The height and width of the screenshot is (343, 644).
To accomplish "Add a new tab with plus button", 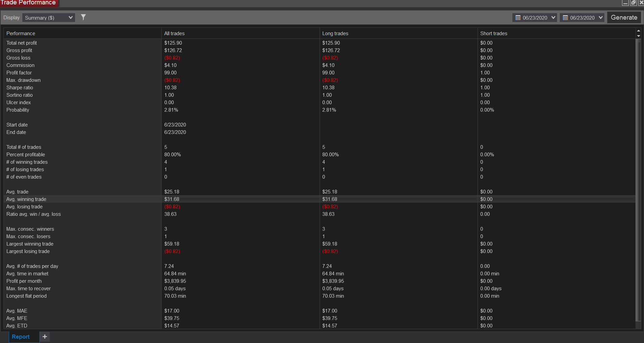I will 45,337.
